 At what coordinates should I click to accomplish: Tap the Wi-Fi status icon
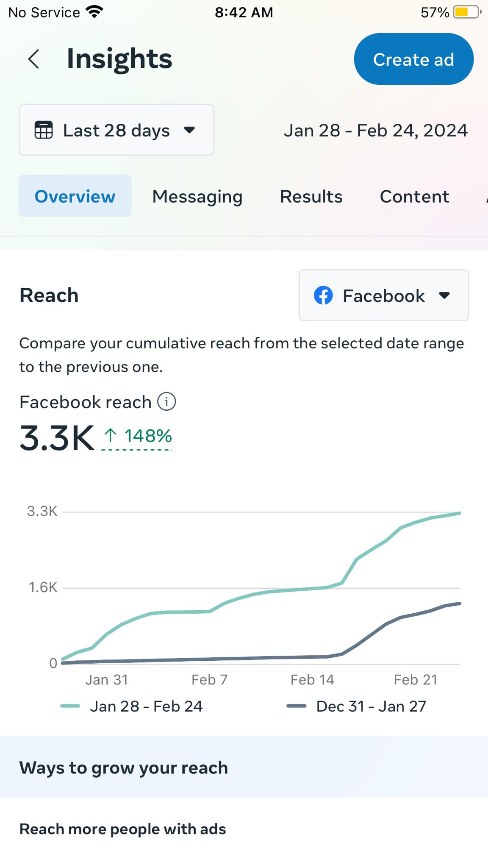coord(94,12)
